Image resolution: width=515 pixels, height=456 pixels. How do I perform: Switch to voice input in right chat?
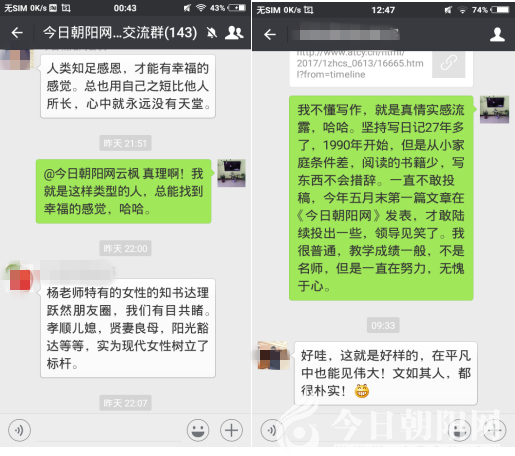[x=272, y=430]
